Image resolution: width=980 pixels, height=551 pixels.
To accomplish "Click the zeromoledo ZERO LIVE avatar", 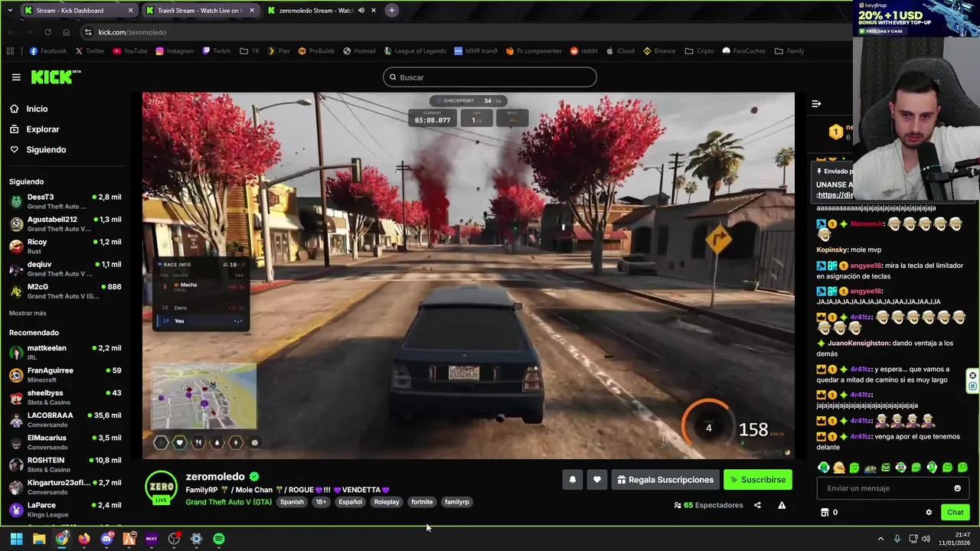I will (x=162, y=488).
